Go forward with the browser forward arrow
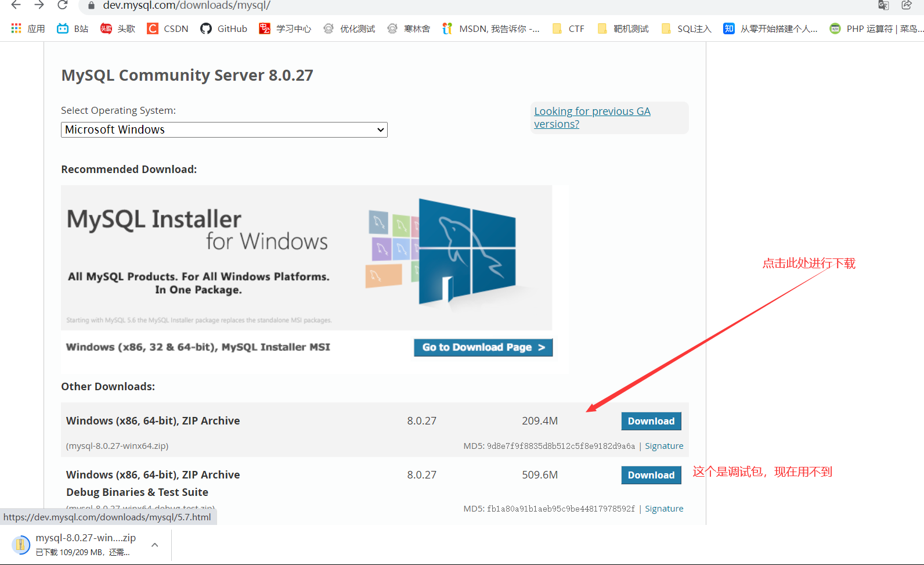924x565 pixels. (39, 5)
